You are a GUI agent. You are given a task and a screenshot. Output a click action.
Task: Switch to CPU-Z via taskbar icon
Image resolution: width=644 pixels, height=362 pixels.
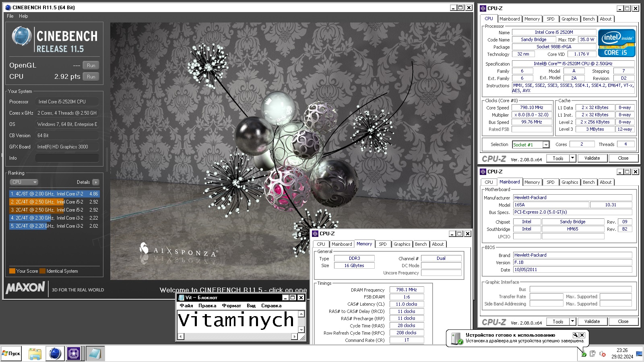[x=74, y=354]
